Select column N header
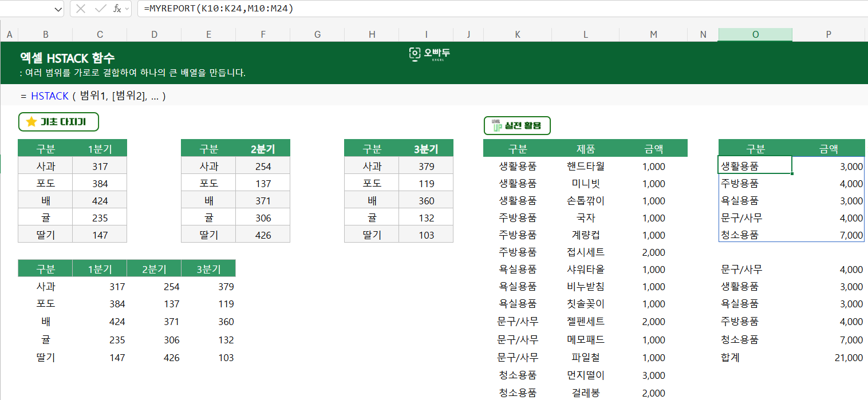Screen dimensions: 868x400 (703, 35)
